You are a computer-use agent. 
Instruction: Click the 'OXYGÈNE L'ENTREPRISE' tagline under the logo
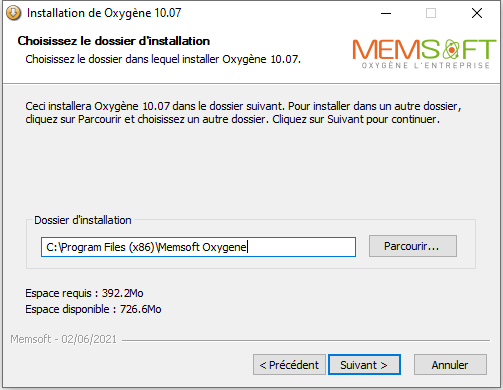426,65
